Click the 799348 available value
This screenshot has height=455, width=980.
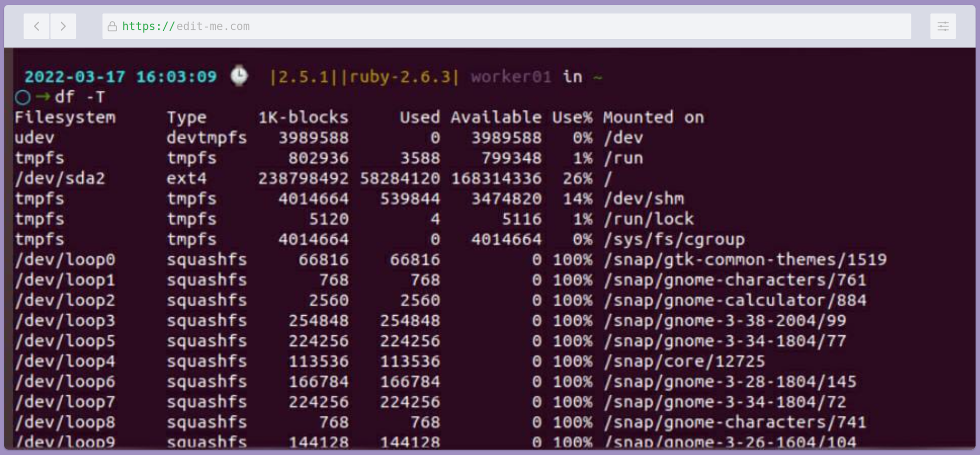point(512,158)
